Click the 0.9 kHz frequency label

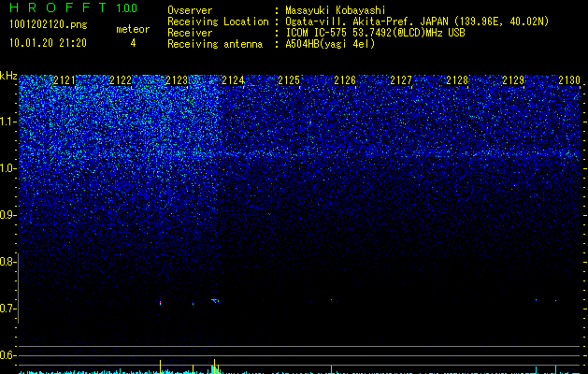tap(8, 215)
